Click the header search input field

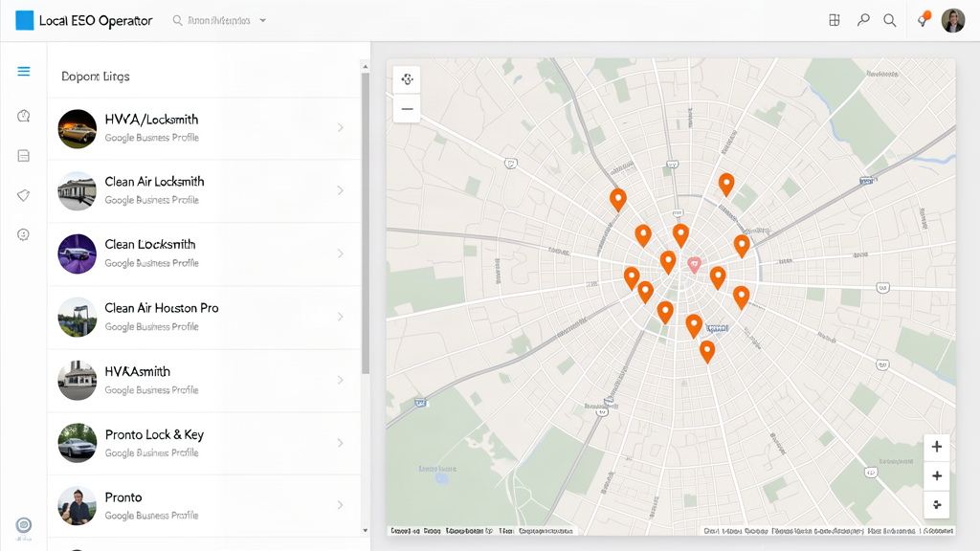(219, 21)
